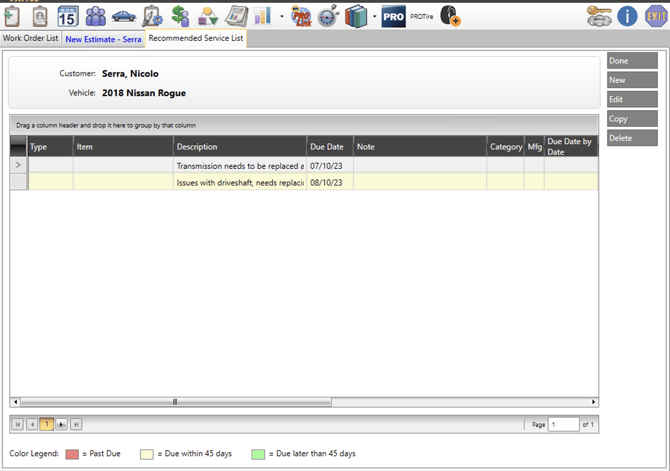The height and width of the screenshot is (471, 670).
Task: Select the Recommended Service List tab
Action: pyautogui.click(x=196, y=38)
